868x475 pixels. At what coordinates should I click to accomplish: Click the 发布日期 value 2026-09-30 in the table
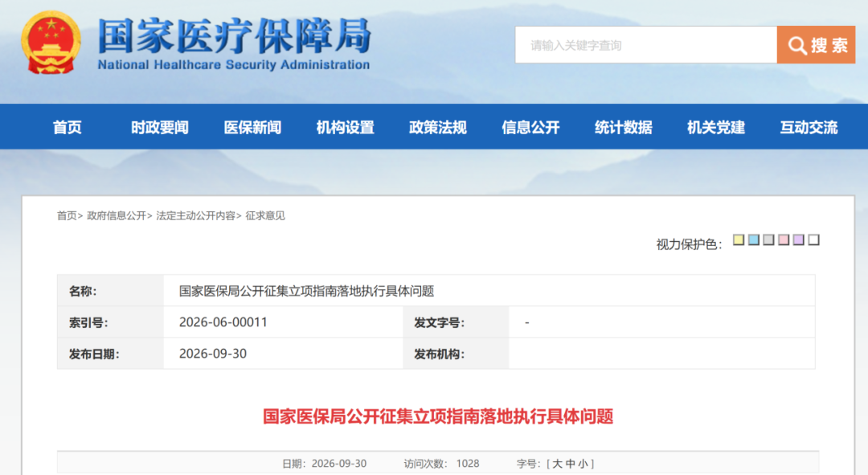point(212,354)
